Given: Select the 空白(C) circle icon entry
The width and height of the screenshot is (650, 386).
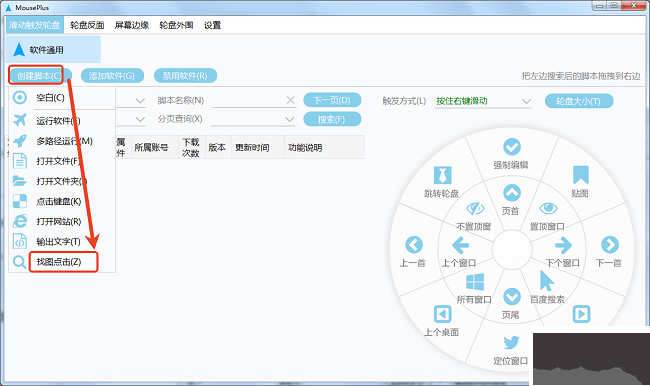Looking at the screenshot, I should click(x=62, y=98).
